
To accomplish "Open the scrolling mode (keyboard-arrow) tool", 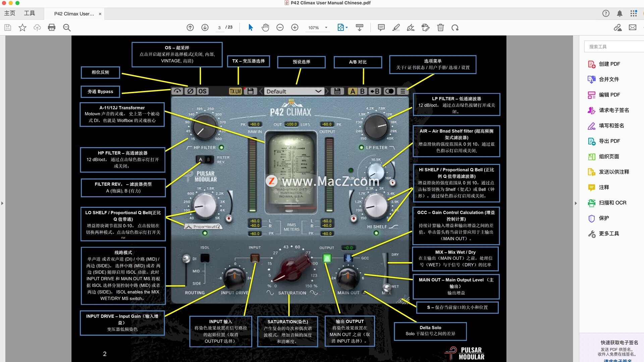I will pyautogui.click(x=360, y=27).
